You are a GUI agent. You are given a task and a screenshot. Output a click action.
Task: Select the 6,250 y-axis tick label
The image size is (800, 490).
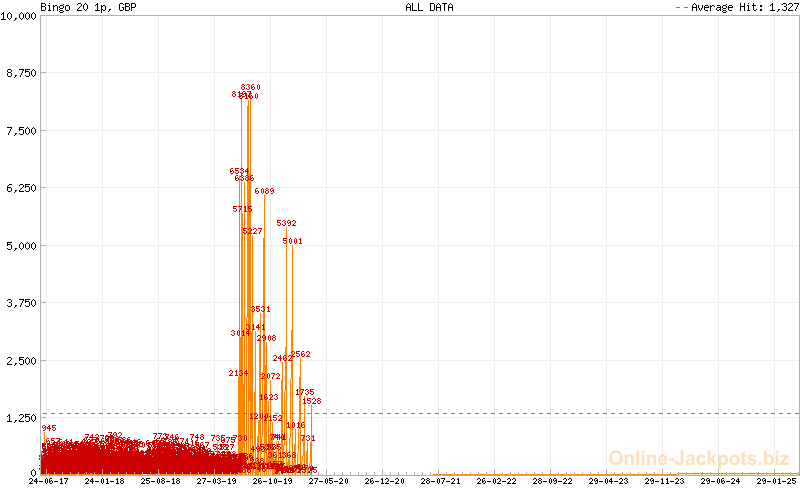pos(22,188)
